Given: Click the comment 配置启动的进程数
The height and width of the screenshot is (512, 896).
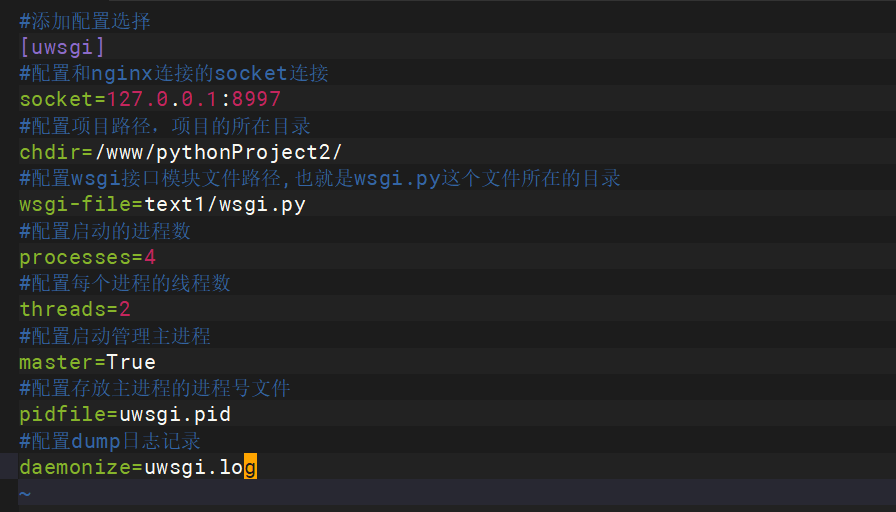Looking at the screenshot, I should pos(105,231).
